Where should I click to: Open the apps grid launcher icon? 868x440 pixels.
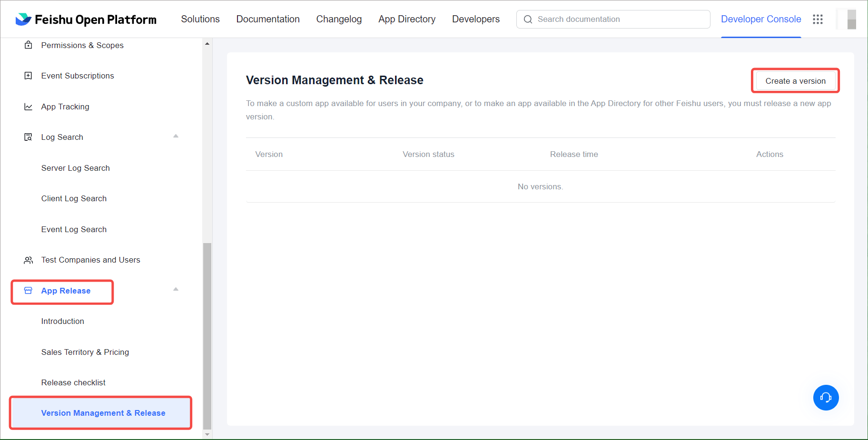tap(818, 20)
